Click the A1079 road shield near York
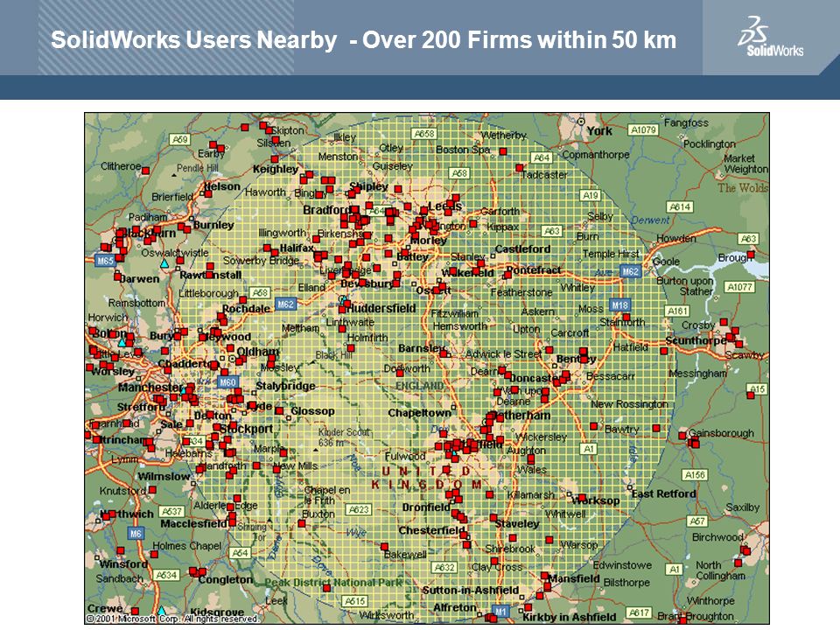This screenshot has height=630, width=840. point(643,129)
